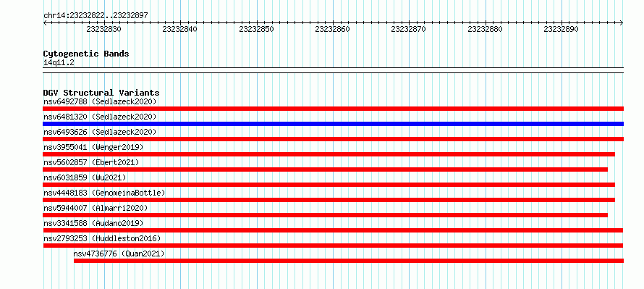
Task: Select the red bar of nsv6493626
Action: 333,139
